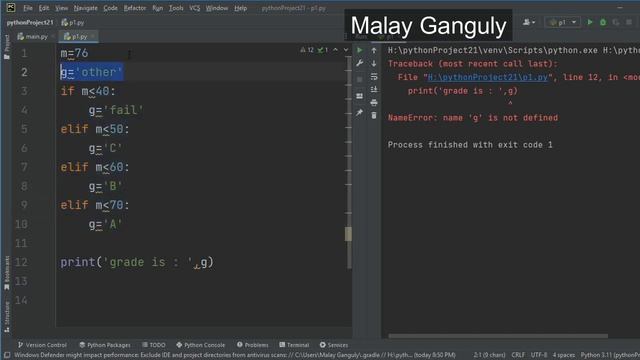640x360 pixels.
Task: Open the Edit menu
Action: coord(44,8)
